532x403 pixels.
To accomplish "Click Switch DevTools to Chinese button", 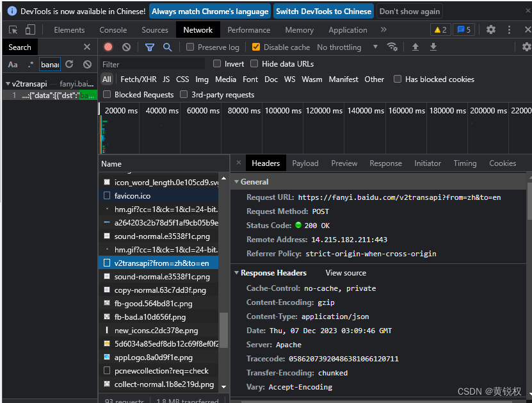I will pyautogui.click(x=324, y=11).
